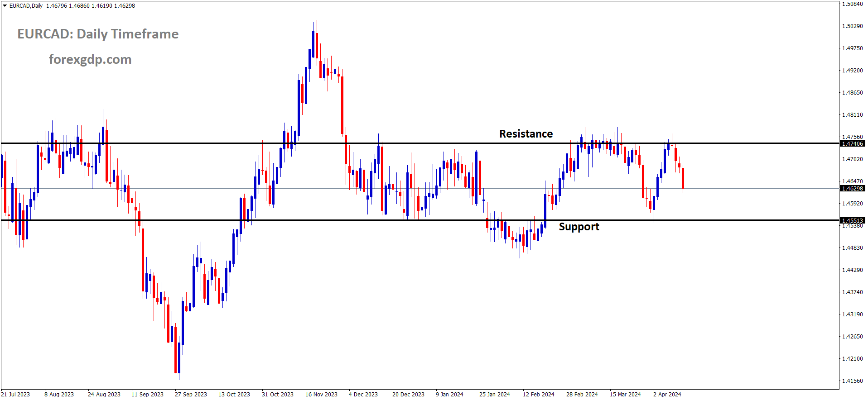Click the EURCAD,Daily chart dropdown arrow
The image size is (868, 400).
(5, 6)
